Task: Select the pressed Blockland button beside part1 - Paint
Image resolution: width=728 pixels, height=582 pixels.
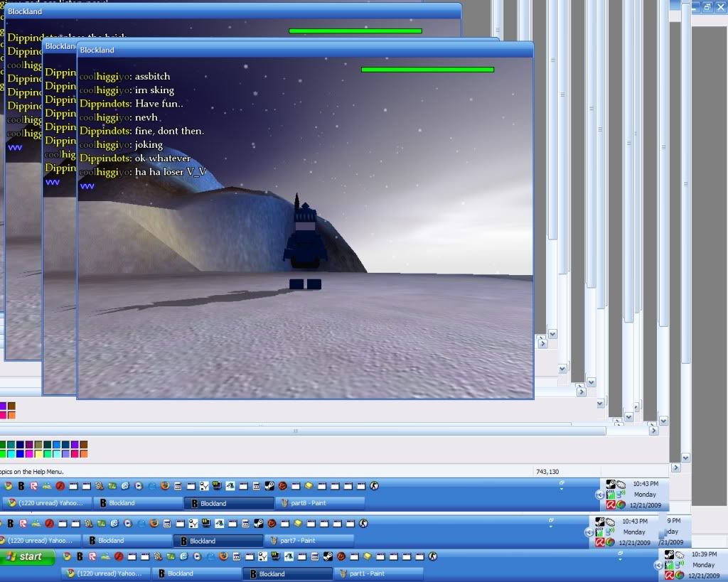Action: pos(288,573)
